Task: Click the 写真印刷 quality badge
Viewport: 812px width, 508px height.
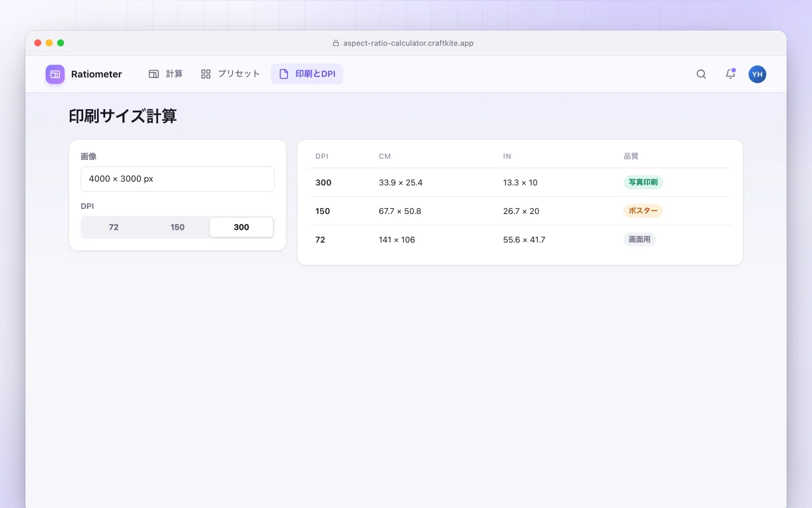Action: point(643,182)
